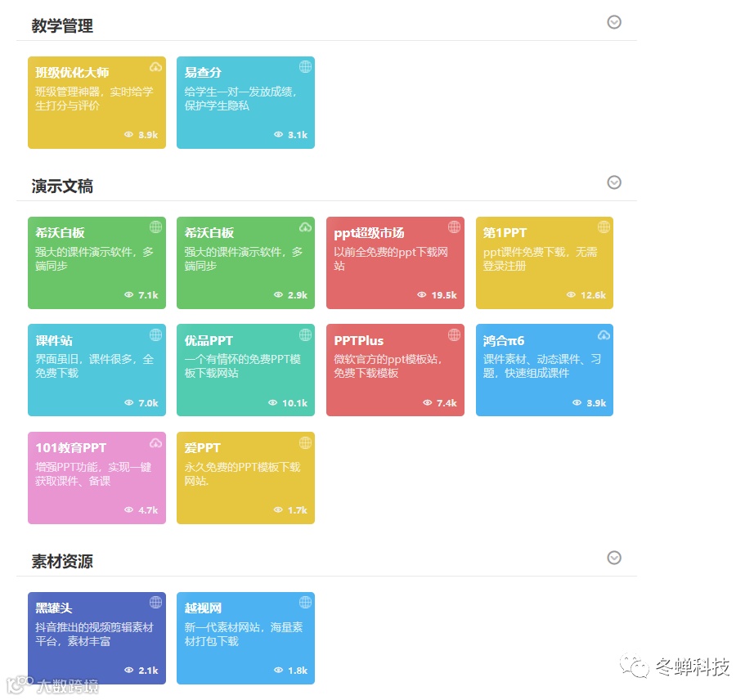Screen dimensions: 754x700
Task: Click description 增强PPT功能，实现一键获取课件
Action: click(x=94, y=474)
